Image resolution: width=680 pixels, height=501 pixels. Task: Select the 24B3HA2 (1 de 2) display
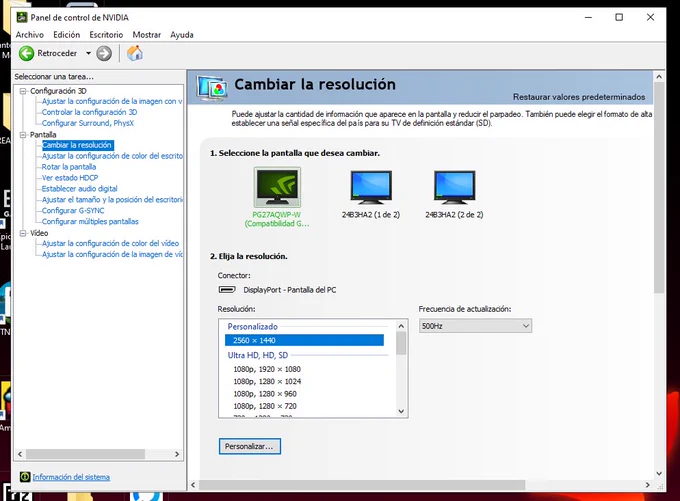[x=371, y=187]
